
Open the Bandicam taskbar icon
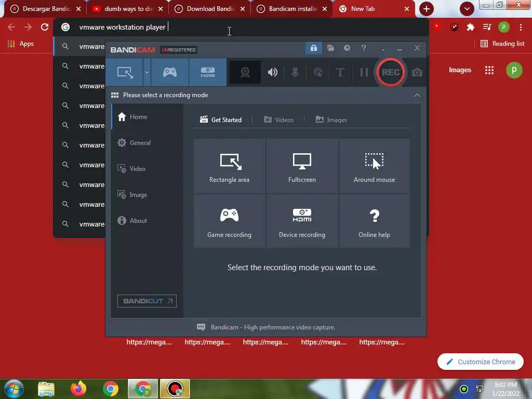(175, 389)
